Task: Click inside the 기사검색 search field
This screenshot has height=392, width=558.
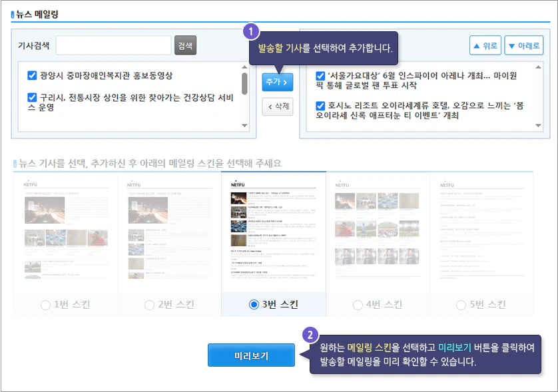Action: 113,45
